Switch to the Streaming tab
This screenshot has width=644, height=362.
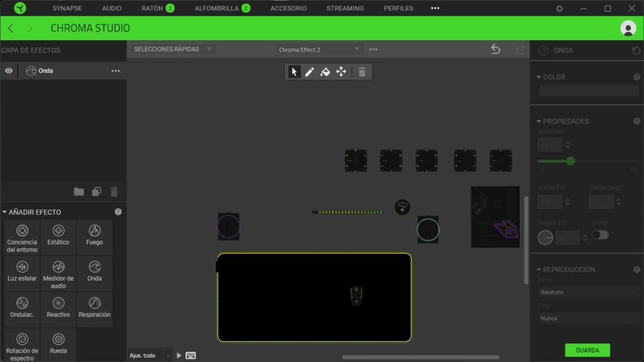coord(345,8)
